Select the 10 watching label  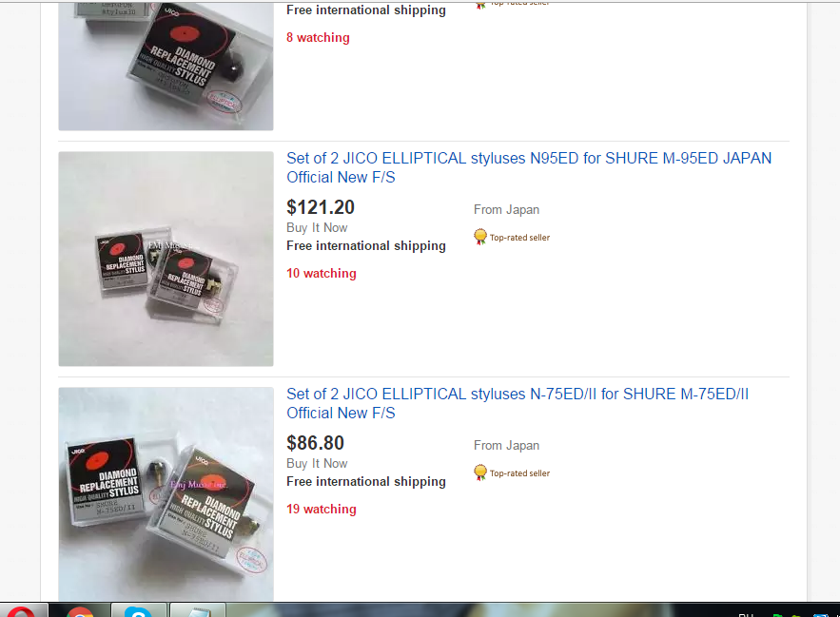pyautogui.click(x=321, y=273)
